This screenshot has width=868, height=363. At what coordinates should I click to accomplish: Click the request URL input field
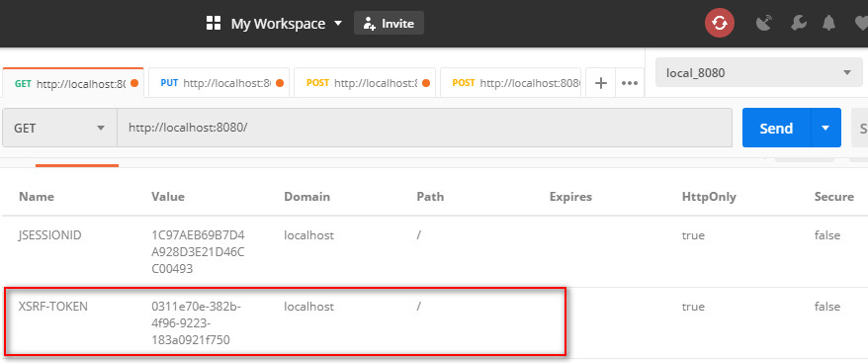point(424,128)
